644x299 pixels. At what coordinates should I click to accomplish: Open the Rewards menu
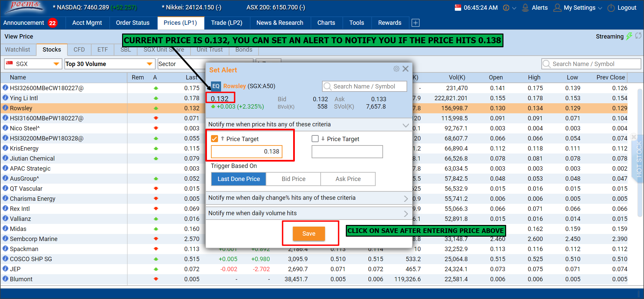click(x=390, y=23)
